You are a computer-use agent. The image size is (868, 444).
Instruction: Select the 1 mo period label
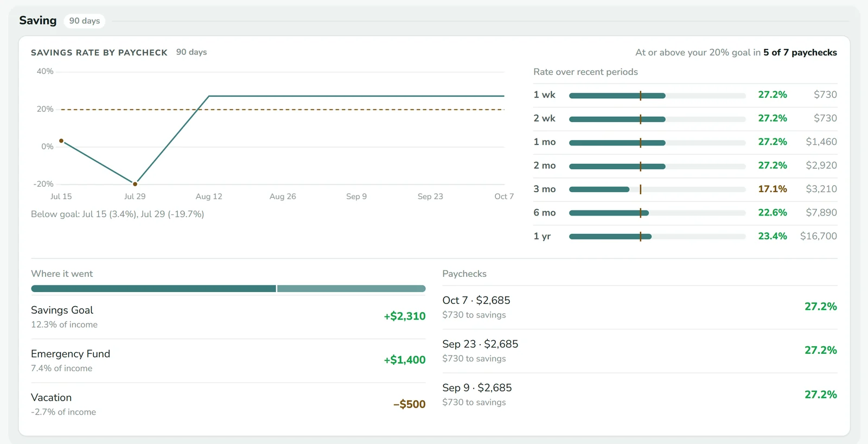click(x=545, y=142)
